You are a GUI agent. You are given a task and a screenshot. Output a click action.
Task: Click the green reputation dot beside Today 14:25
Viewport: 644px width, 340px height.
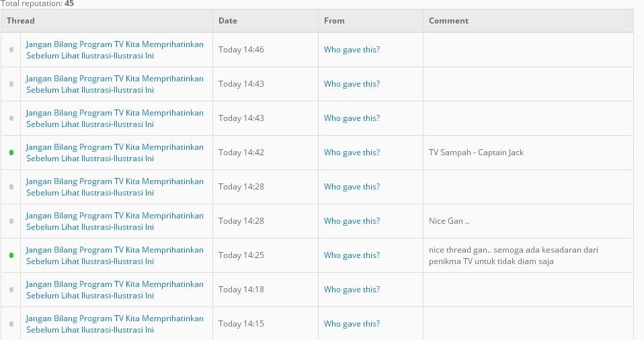tap(11, 255)
